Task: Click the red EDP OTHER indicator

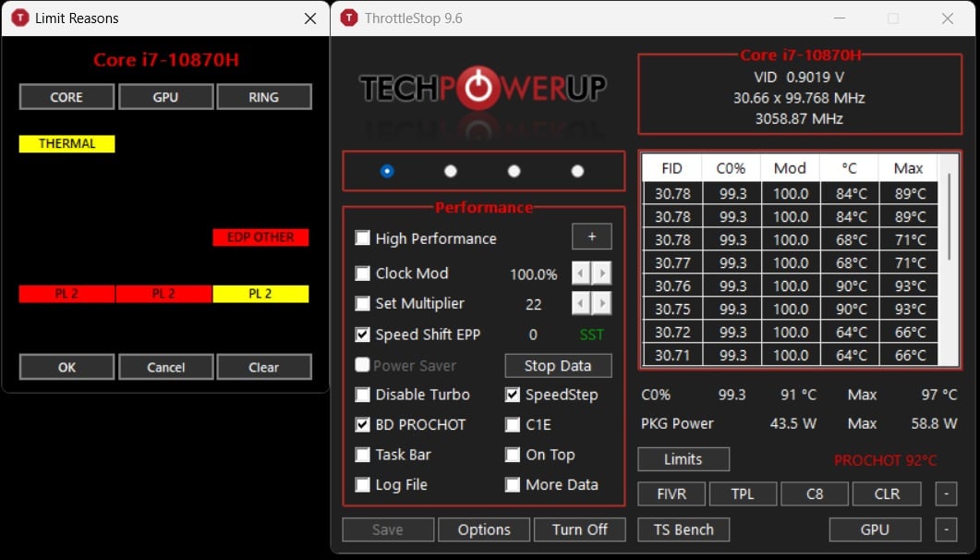Action: [260, 237]
